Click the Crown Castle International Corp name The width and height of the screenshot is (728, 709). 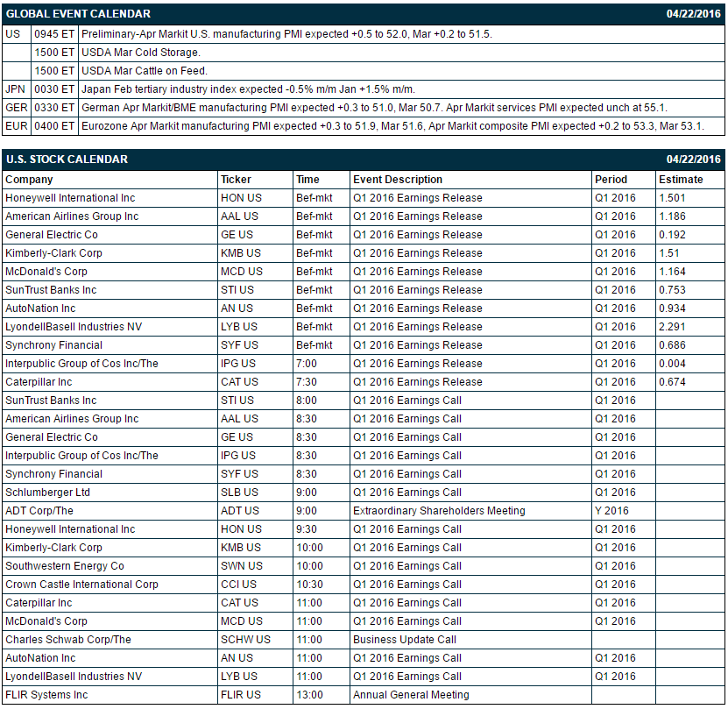coord(81,585)
